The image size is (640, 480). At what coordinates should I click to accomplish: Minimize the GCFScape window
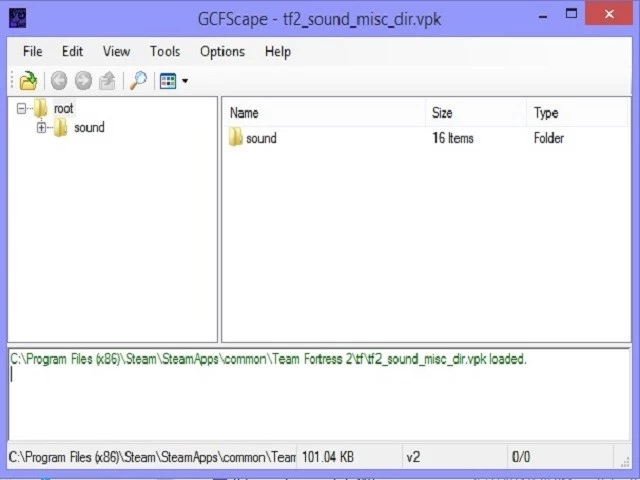(543, 17)
